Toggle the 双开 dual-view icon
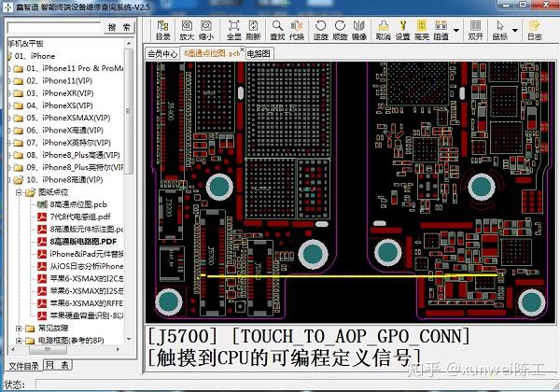560x392 pixels. (475, 30)
